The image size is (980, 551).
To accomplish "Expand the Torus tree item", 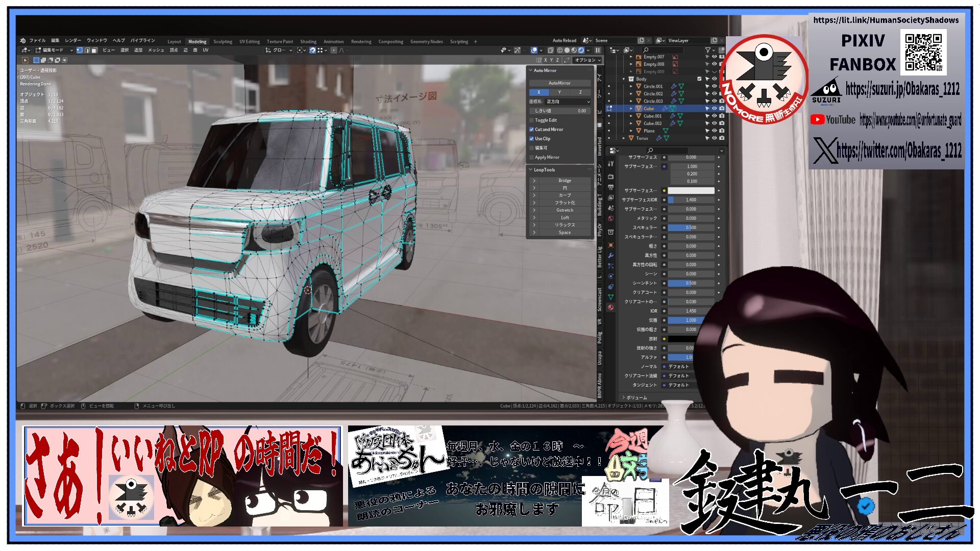I will [624, 138].
